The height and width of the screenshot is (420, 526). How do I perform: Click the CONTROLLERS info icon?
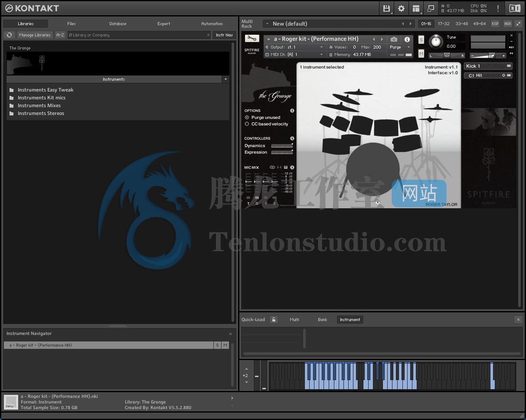click(292, 138)
